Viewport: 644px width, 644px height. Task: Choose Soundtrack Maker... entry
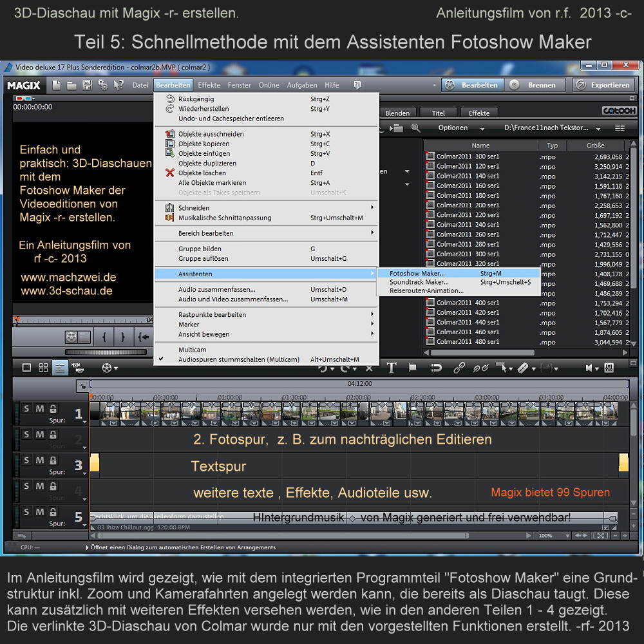(x=459, y=282)
